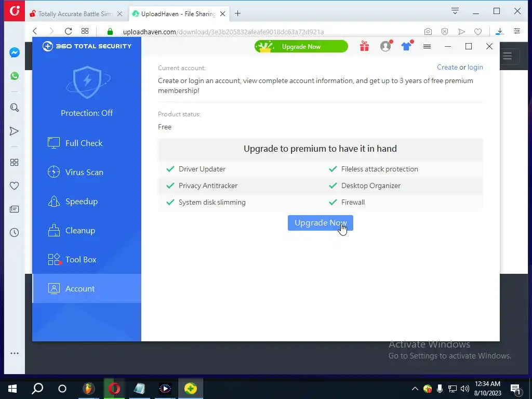Click the send flow arrow in address bar
Screen dimensions: 532x399
point(461,32)
